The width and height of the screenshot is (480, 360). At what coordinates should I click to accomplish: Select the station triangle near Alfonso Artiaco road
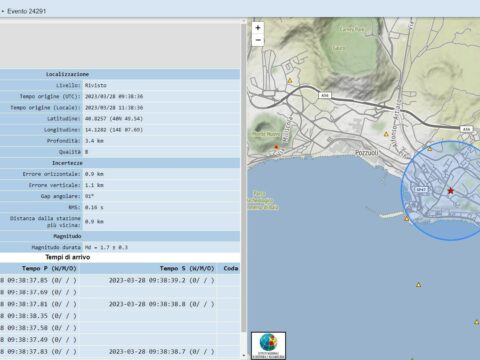tap(386, 134)
